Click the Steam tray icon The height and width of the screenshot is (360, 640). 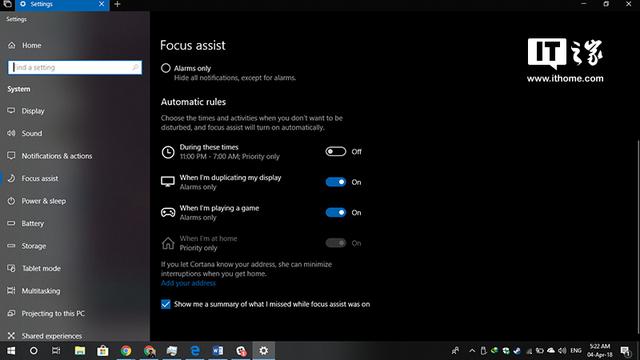click(x=517, y=351)
